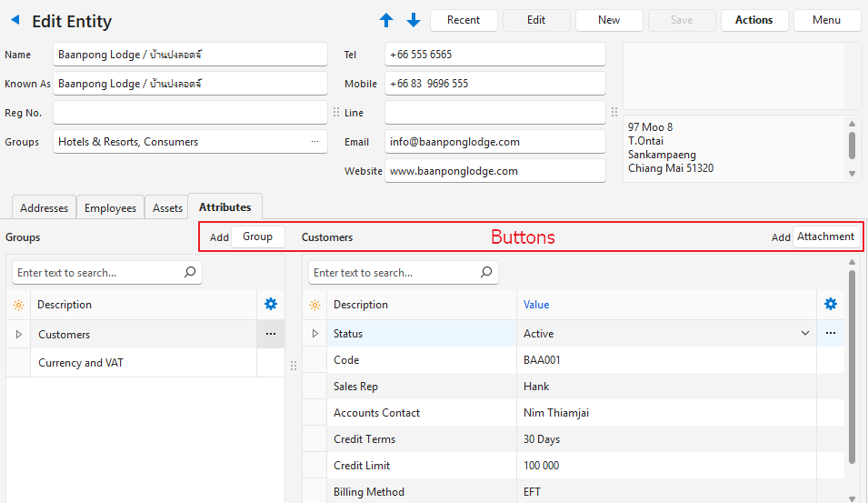This screenshot has width=868, height=503.
Task: Click the Add Attachment button
Action: [x=825, y=236]
